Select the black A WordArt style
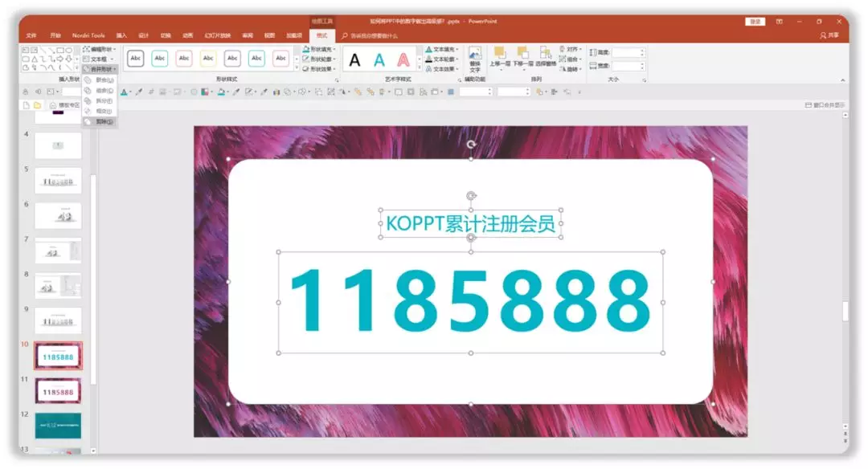Viewport: 868px width, 469px height. click(355, 59)
